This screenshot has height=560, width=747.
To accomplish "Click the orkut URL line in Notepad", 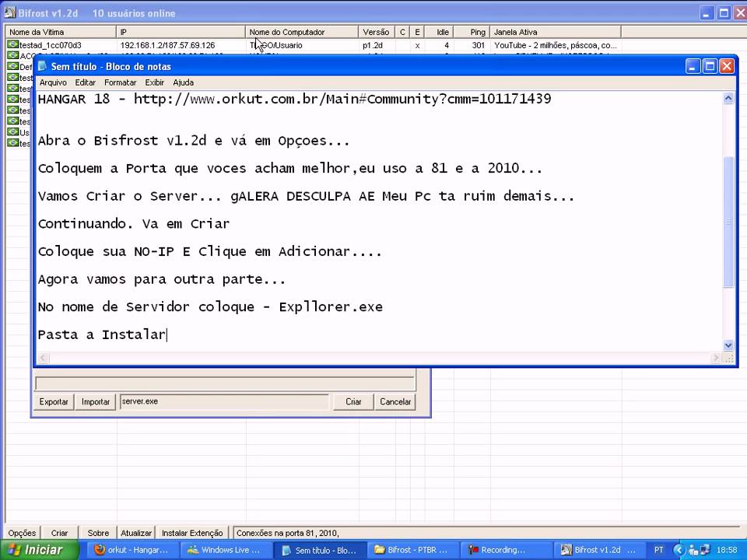I will pyautogui.click(x=294, y=99).
